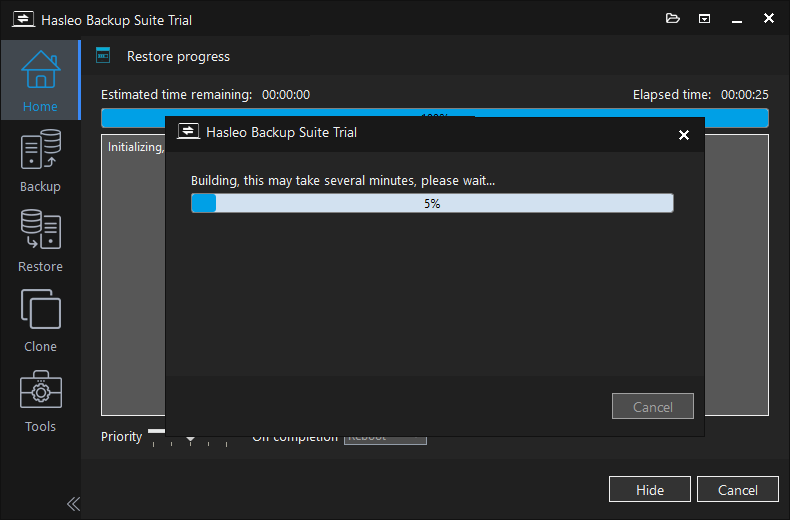Go to the Restore section in the sidebar

coord(40,240)
